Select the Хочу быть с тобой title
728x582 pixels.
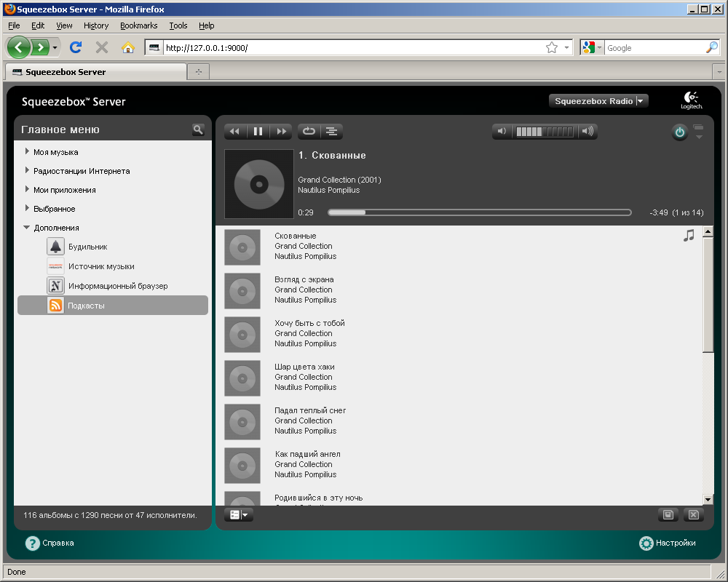(x=309, y=323)
